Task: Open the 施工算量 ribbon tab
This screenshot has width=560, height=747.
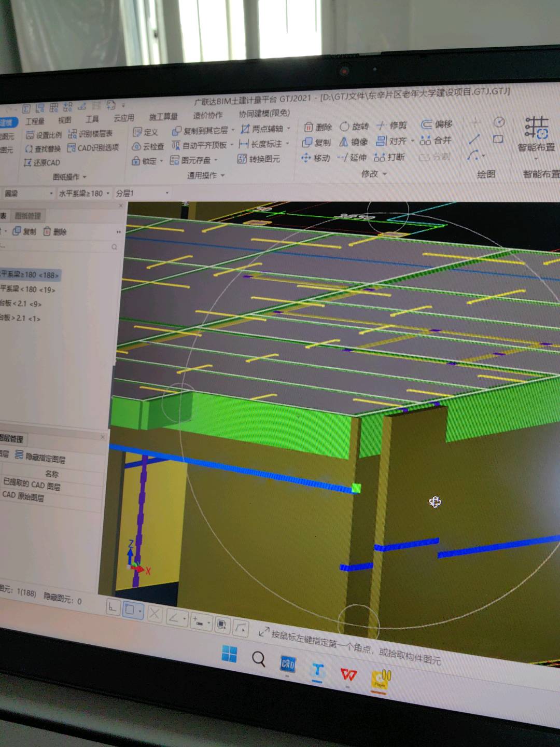Action: [x=163, y=117]
